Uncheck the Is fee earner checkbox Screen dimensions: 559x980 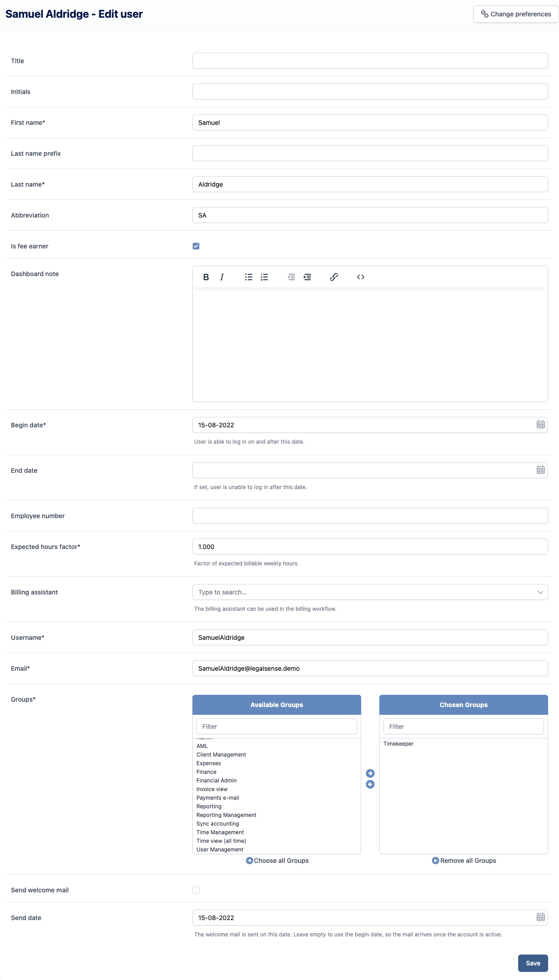pyautogui.click(x=196, y=246)
